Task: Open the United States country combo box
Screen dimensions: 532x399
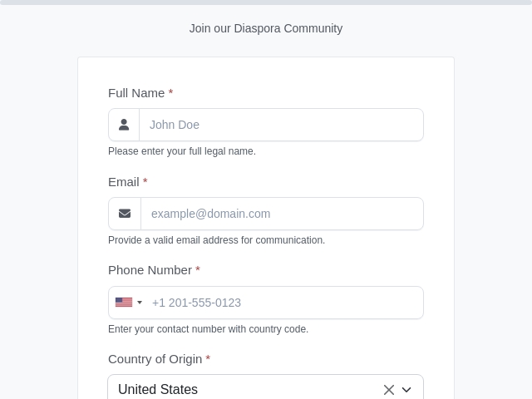Action: pos(266,387)
